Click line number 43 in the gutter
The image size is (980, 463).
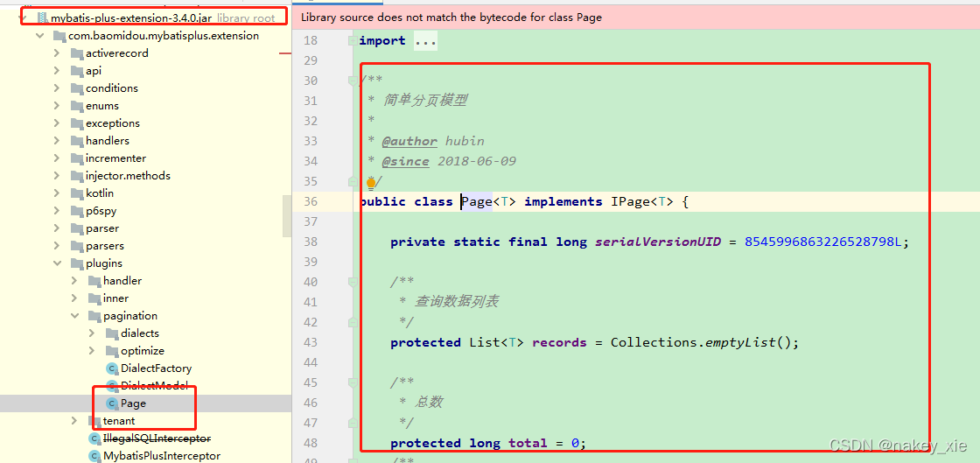pyautogui.click(x=310, y=342)
